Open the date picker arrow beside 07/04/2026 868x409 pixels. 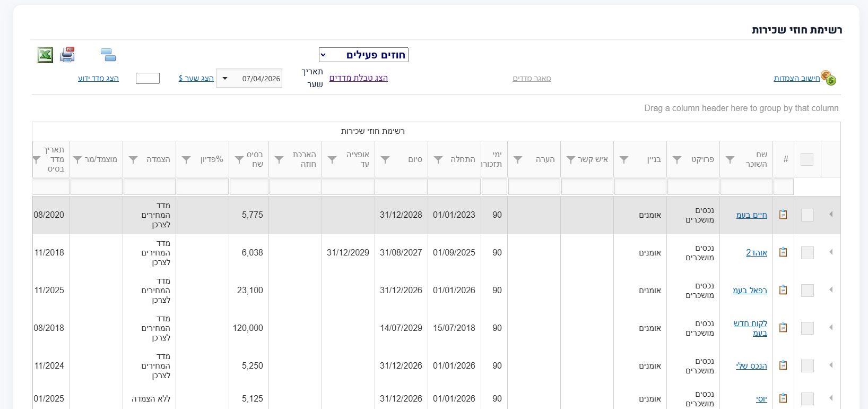click(x=225, y=79)
